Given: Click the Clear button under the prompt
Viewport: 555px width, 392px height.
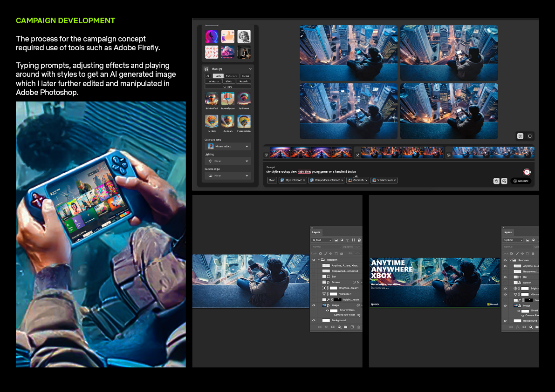Looking at the screenshot, I should [x=272, y=180].
